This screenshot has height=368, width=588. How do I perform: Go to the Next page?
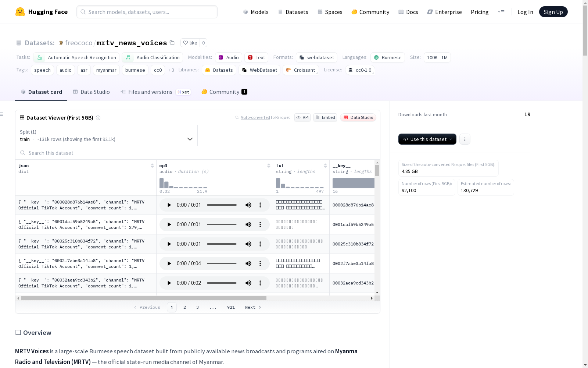253,307
